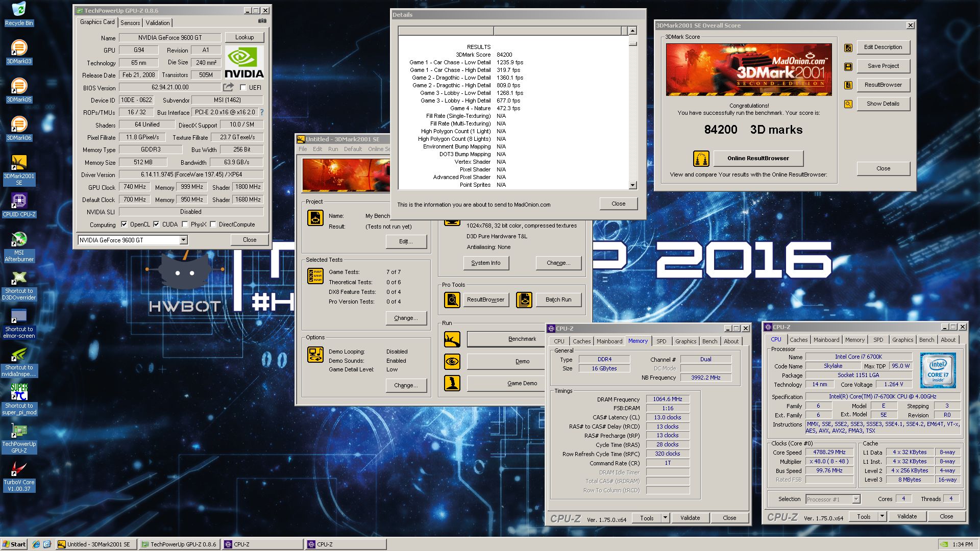This screenshot has height=551, width=980.
Task: Click Selected Tests checklist icon
Action: 315,276
